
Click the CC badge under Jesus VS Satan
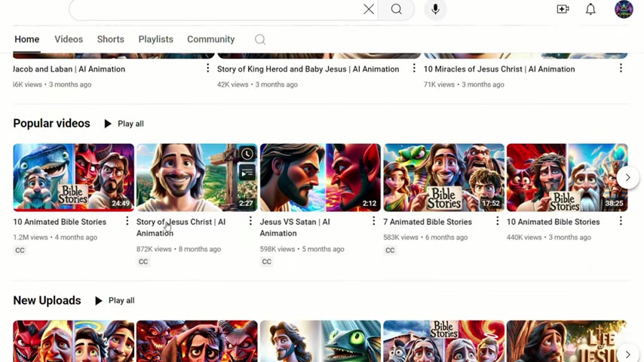click(266, 262)
